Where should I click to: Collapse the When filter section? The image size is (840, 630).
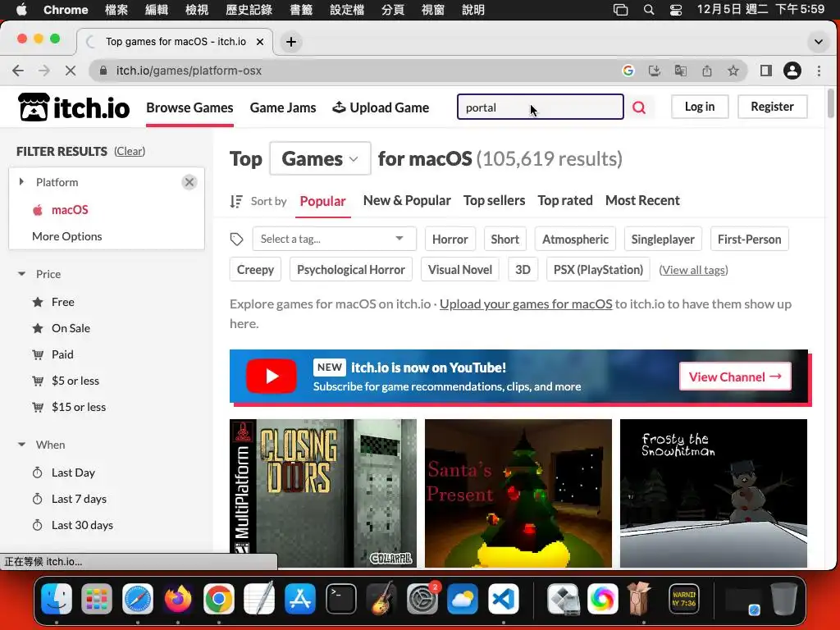tap(21, 444)
